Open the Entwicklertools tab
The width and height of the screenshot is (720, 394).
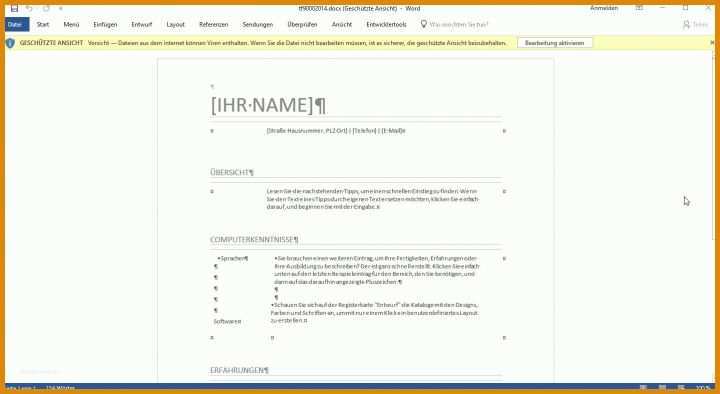tap(386, 24)
